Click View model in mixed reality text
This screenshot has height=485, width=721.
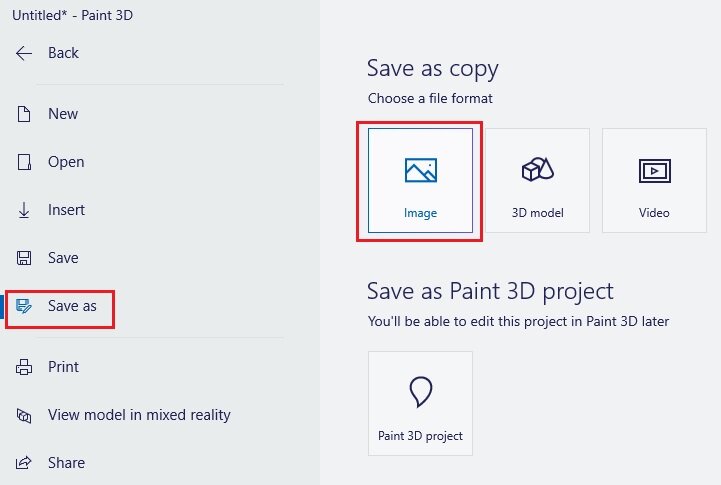139,415
